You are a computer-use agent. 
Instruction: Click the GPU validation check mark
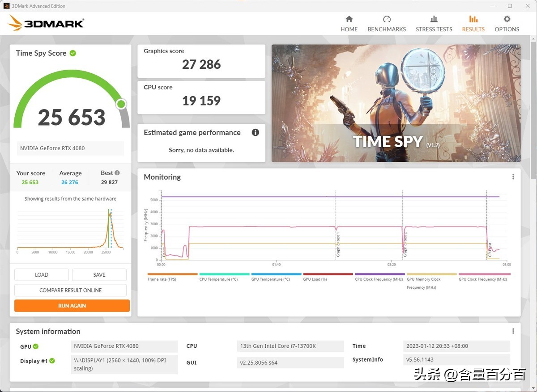click(x=36, y=346)
